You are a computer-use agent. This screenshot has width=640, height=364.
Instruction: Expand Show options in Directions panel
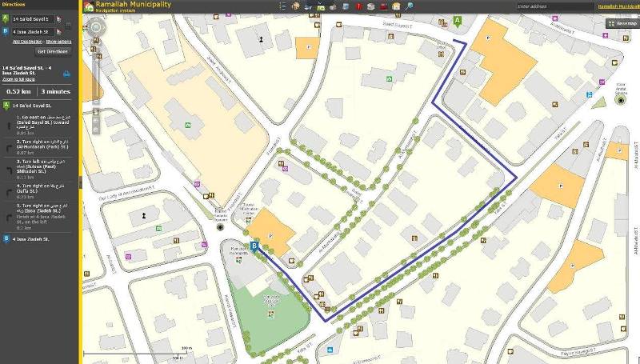point(58,41)
